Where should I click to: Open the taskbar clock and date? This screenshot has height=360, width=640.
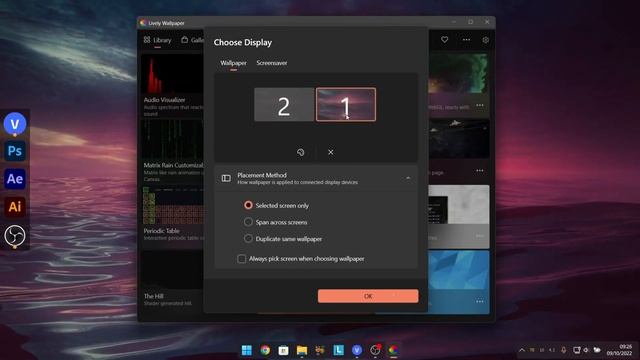click(620, 350)
